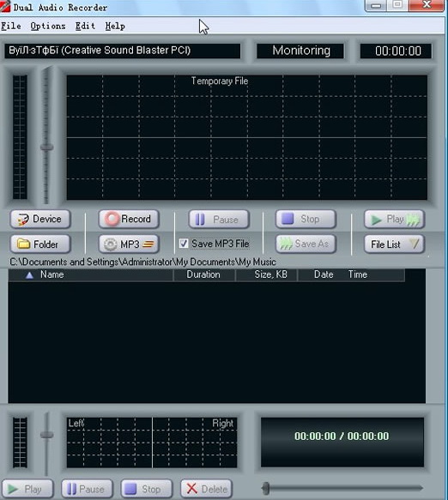Open the Help menu

click(x=115, y=26)
